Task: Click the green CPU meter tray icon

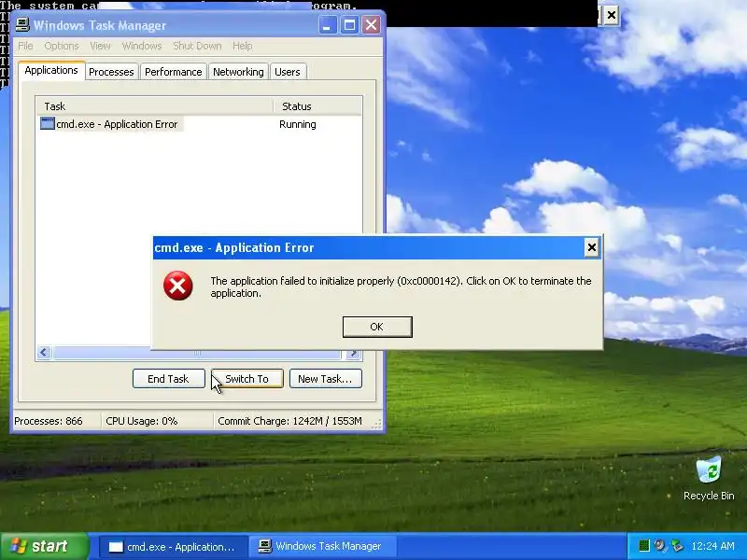Action: [x=643, y=546]
